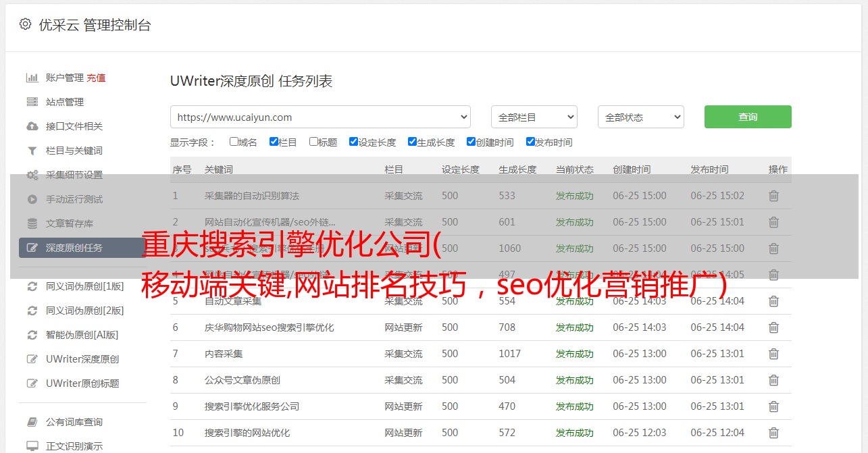The height and width of the screenshot is (453, 868).
Task: Click 发布成功 status in row 10
Action: 575,433
